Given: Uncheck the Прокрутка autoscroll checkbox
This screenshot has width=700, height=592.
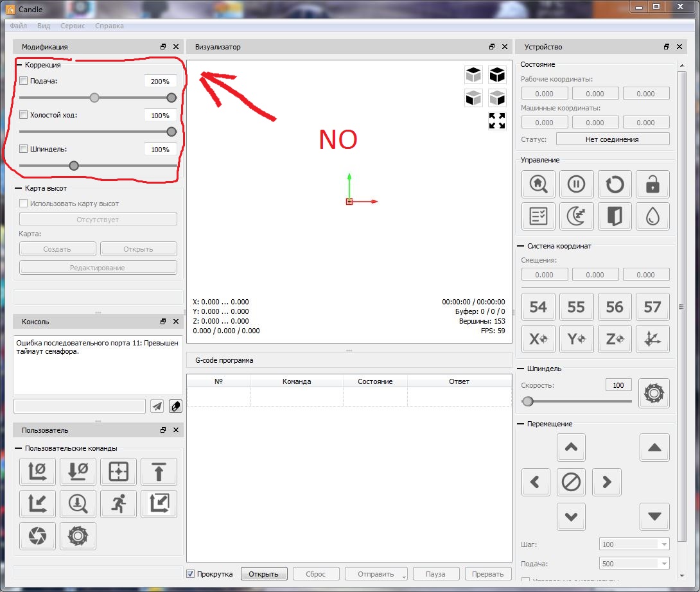Looking at the screenshot, I should [191, 574].
